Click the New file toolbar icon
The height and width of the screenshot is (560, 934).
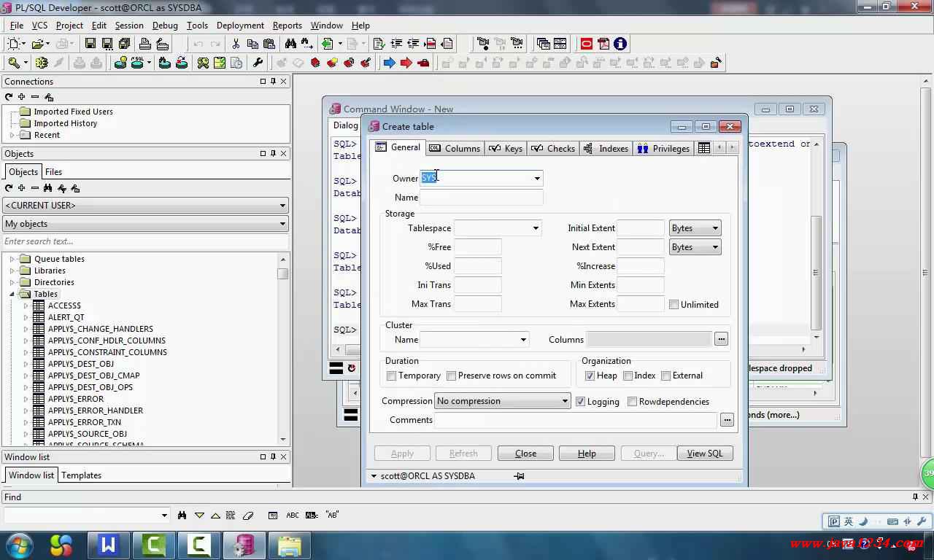pos(14,44)
